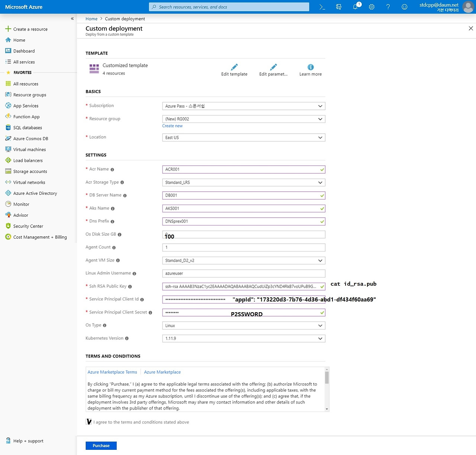Click the Edit parameters pencil icon
The image size is (476, 455).
pos(273,67)
